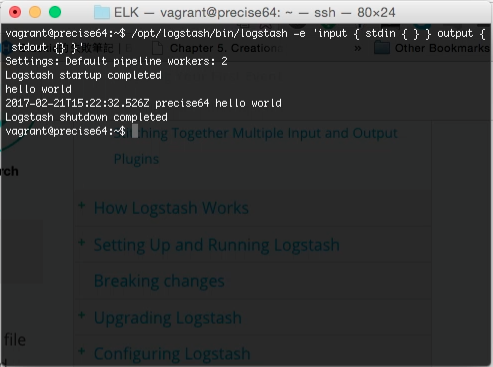Image resolution: width=493 pixels, height=367 pixels.
Task: Open the Breaking changes link
Action: click(x=159, y=281)
